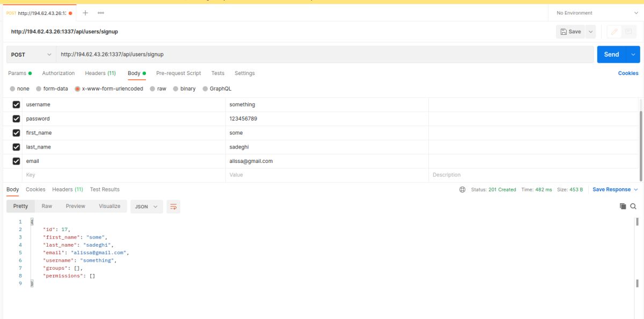Viewport: 644px width, 319px height.
Task: Click the request title above the URL bar
Action: click(x=64, y=32)
